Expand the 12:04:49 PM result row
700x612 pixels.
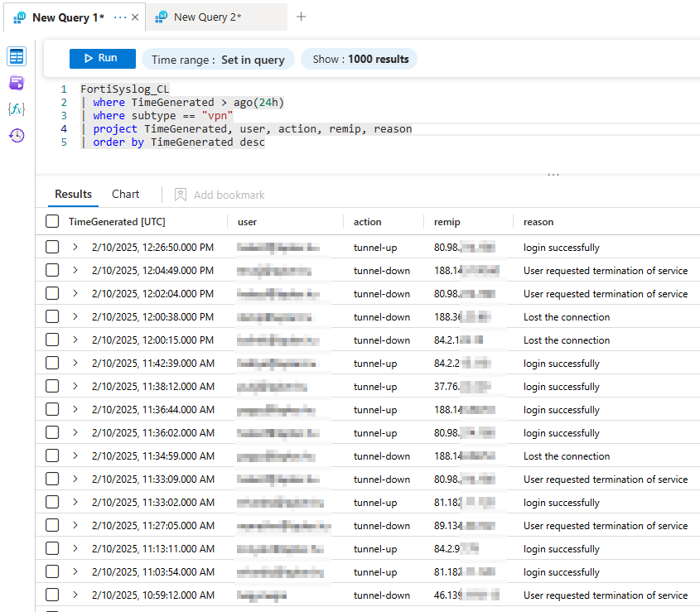click(x=75, y=270)
